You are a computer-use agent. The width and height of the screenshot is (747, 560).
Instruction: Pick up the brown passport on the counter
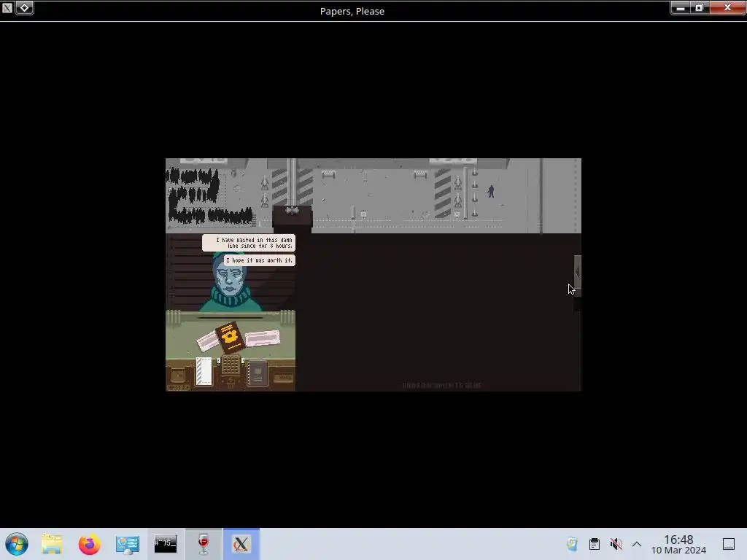pyautogui.click(x=230, y=337)
